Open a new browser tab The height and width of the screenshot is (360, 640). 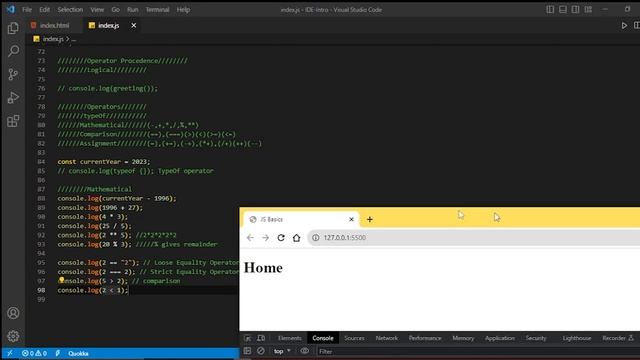pos(369,219)
